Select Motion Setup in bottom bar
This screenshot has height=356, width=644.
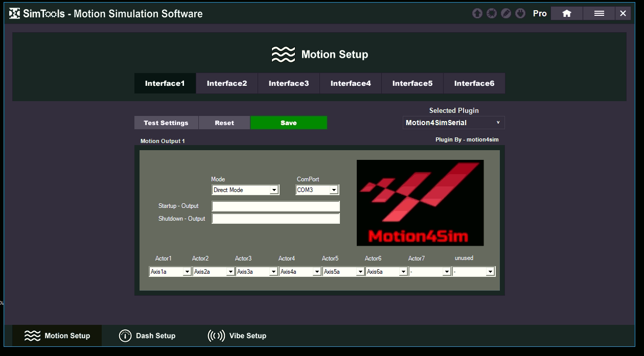tap(57, 336)
